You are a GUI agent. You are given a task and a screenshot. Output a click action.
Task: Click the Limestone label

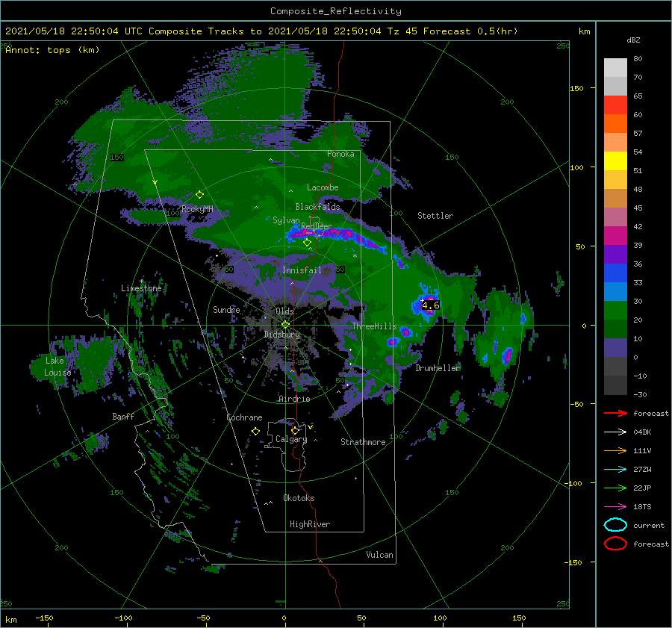click(x=141, y=288)
